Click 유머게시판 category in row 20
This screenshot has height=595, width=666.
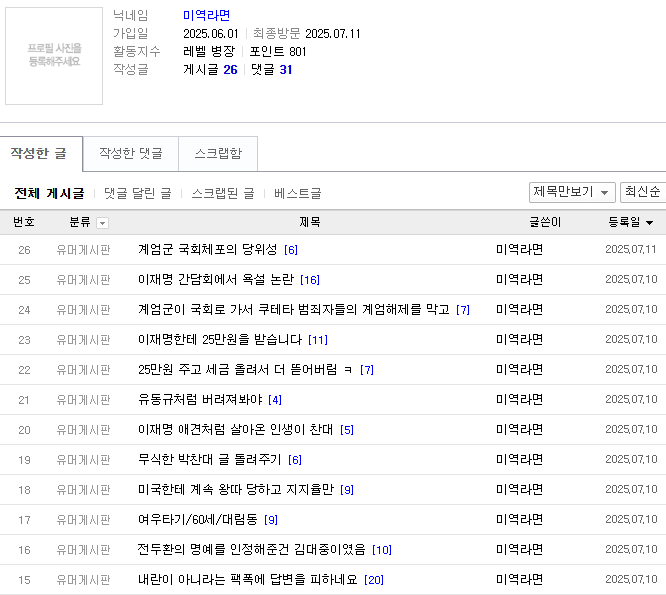83,430
